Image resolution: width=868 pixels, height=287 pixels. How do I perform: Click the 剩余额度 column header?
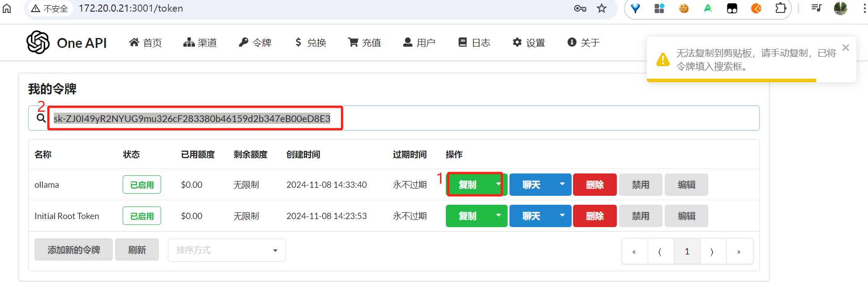[251, 154]
